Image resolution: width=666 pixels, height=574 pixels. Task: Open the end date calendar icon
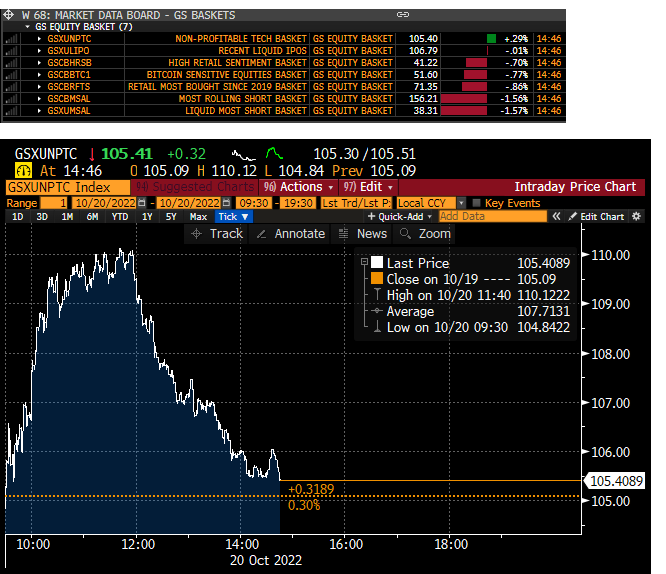click(227, 203)
